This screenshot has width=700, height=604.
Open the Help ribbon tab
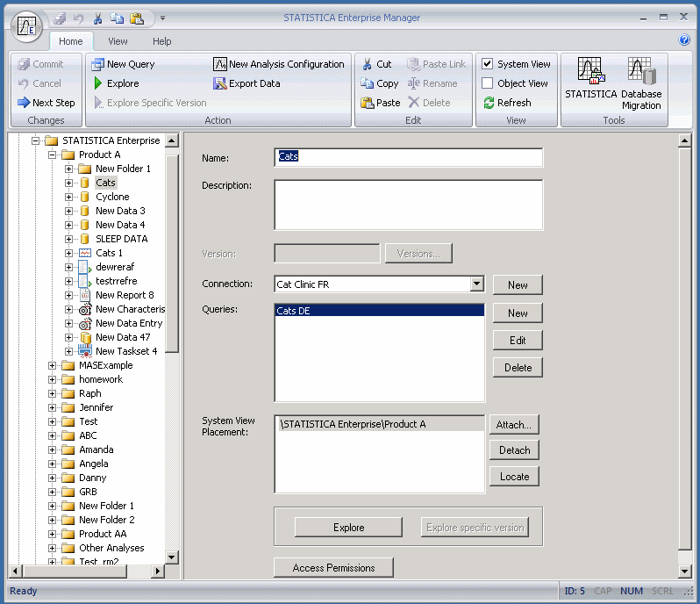point(161,41)
